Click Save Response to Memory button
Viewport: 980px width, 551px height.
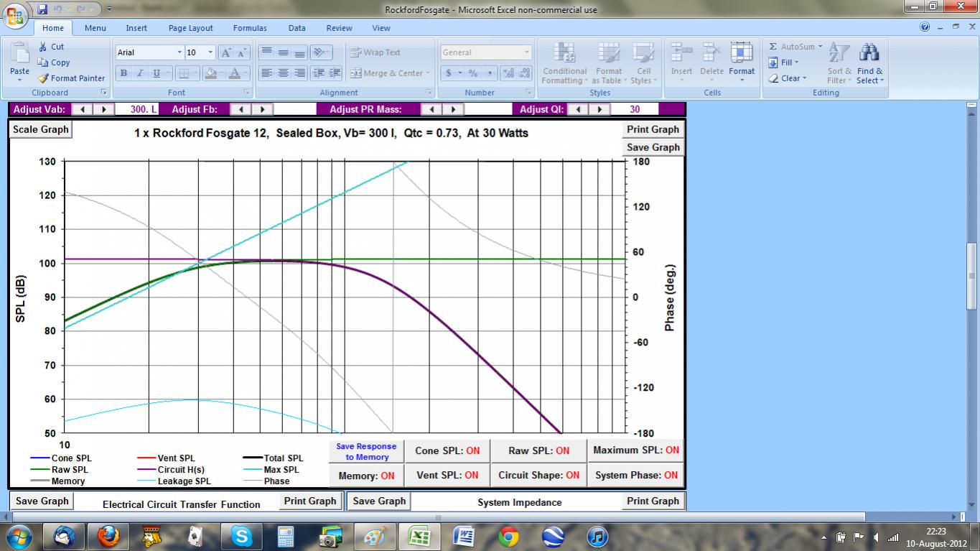(x=366, y=451)
